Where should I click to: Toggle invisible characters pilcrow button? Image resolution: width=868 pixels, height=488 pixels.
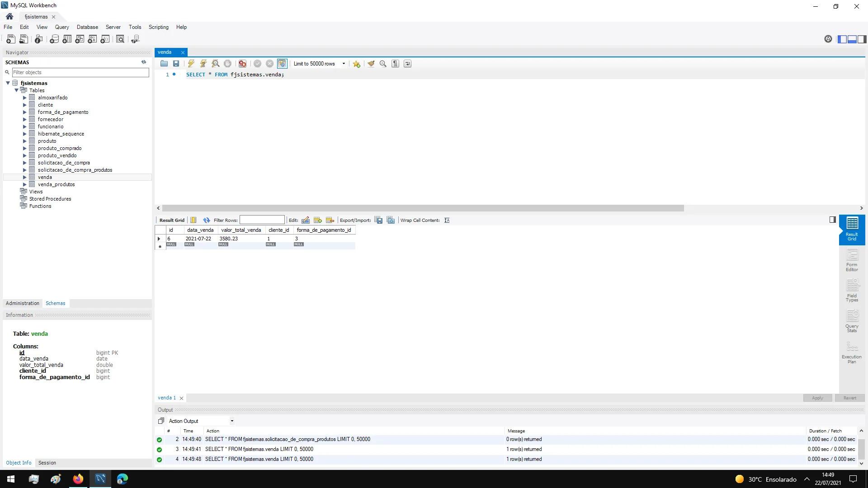(396, 64)
